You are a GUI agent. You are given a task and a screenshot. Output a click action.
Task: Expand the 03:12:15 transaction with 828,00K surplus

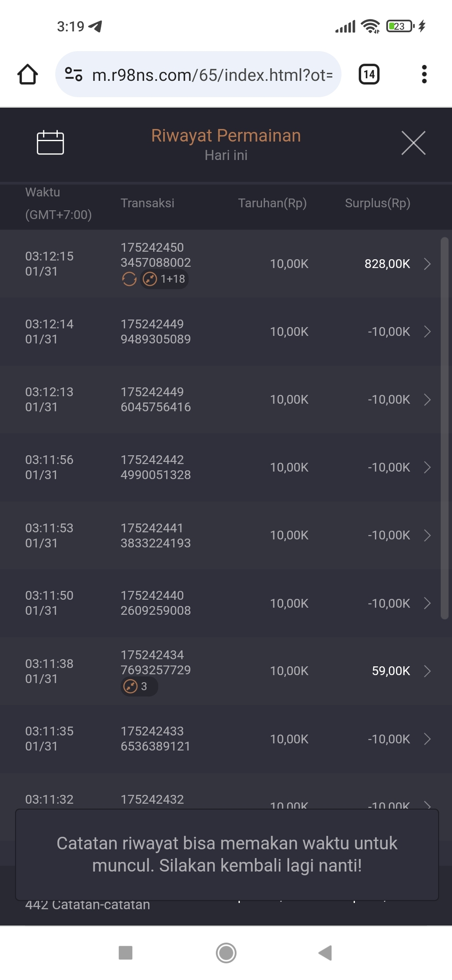pos(427,264)
